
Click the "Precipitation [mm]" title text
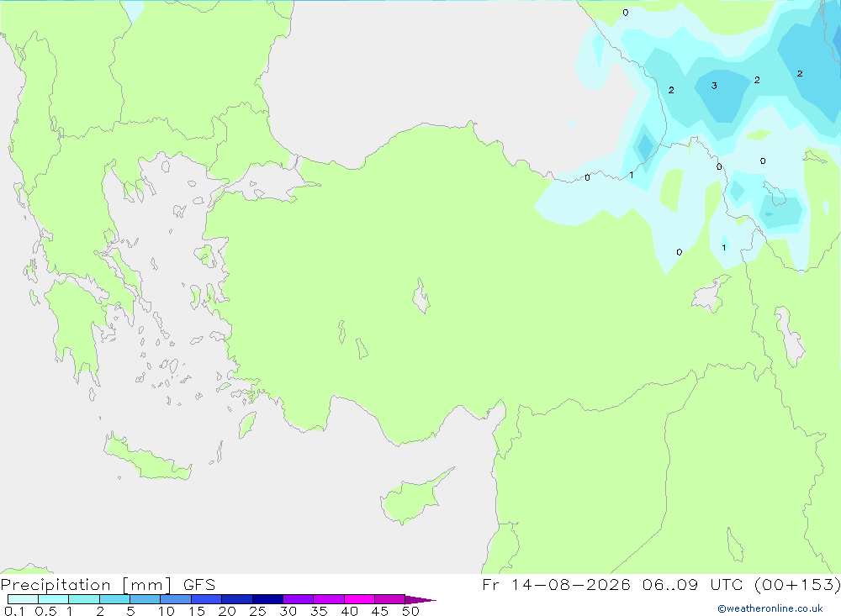tap(87, 585)
